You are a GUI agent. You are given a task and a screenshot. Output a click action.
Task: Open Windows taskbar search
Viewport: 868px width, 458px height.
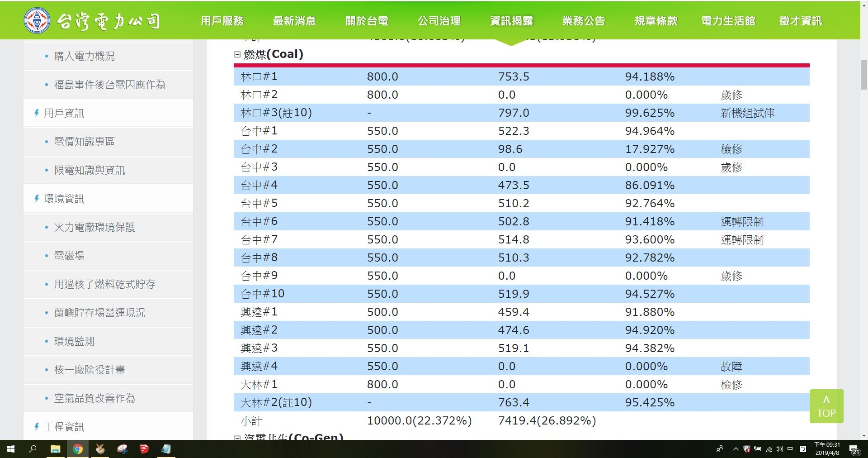pos(33,449)
